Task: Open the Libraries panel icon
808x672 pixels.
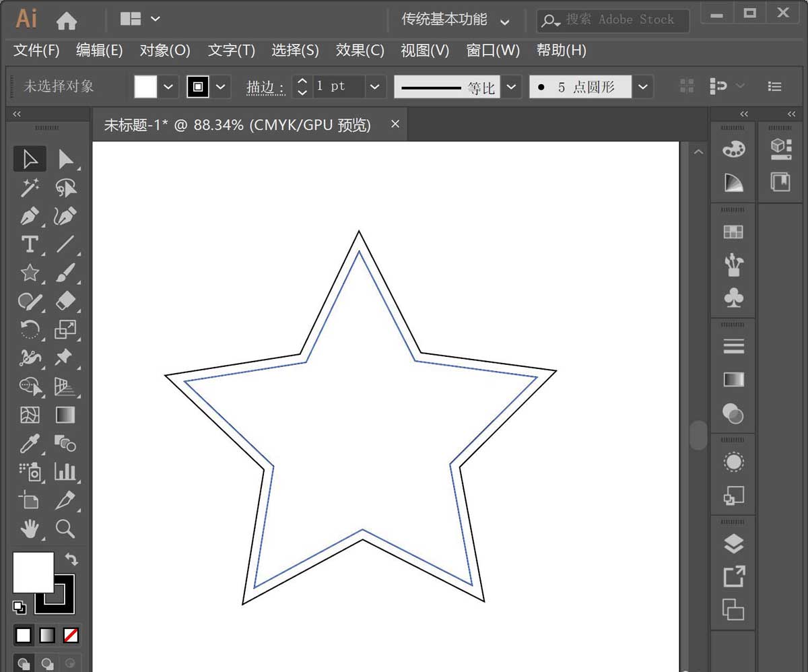Action: (781, 182)
